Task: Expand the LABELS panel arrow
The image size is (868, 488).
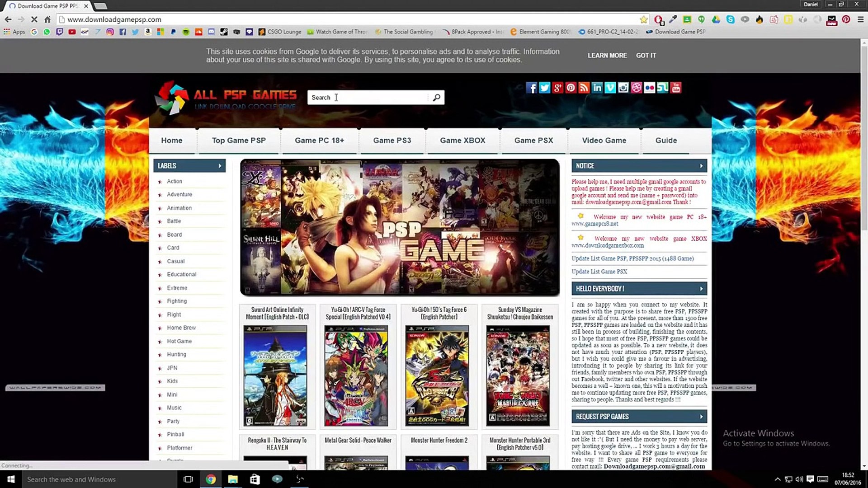Action: point(220,166)
